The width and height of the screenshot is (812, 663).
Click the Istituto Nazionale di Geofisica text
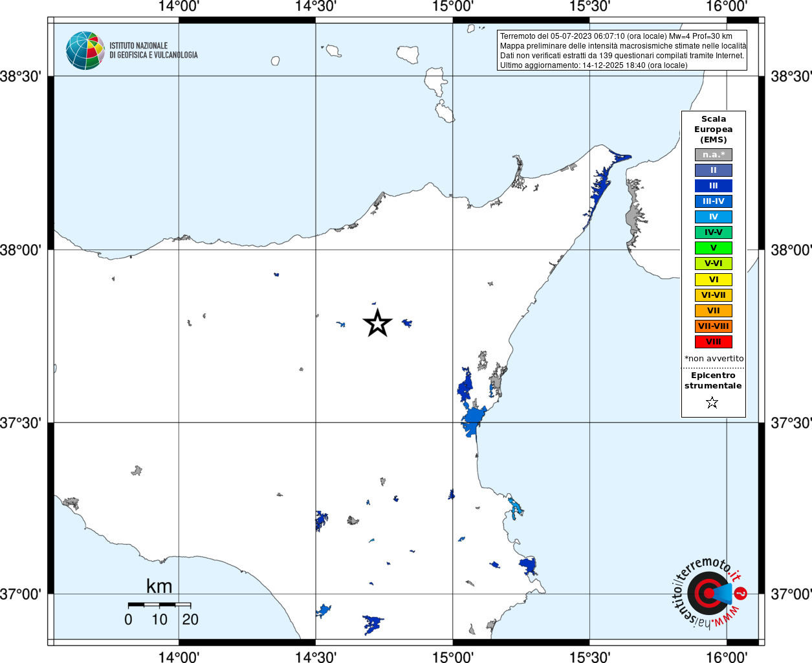tap(153, 51)
